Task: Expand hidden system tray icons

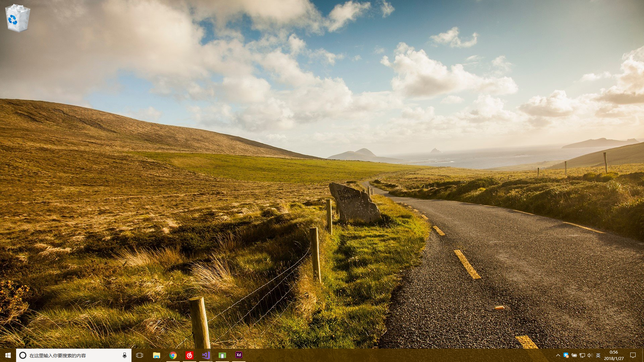Action: coord(558,355)
